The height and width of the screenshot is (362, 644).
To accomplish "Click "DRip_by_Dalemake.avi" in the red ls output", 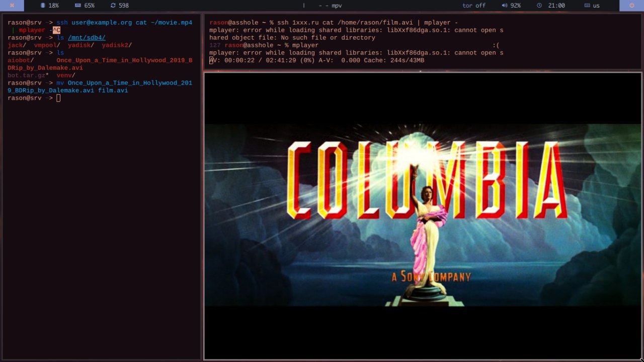I will (x=45, y=68).
